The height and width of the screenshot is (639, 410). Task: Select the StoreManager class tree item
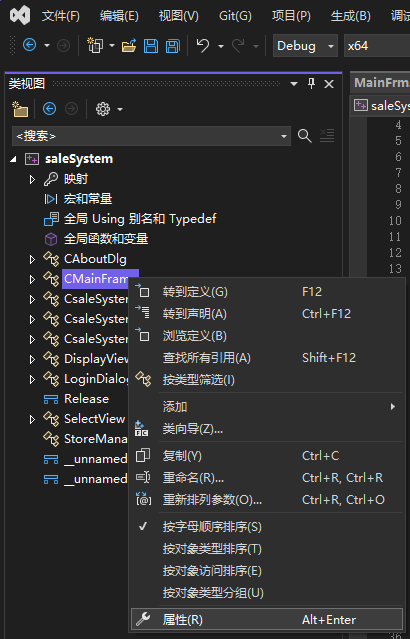pos(95,439)
